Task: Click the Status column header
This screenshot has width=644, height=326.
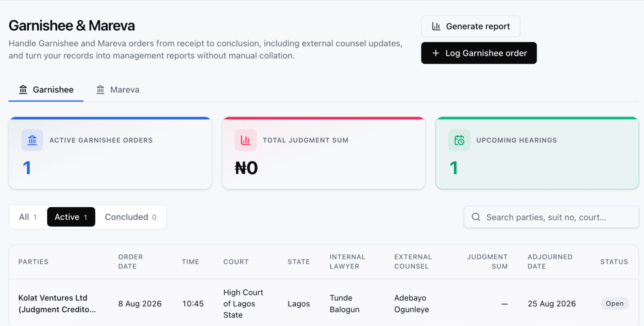Action: [x=614, y=262]
